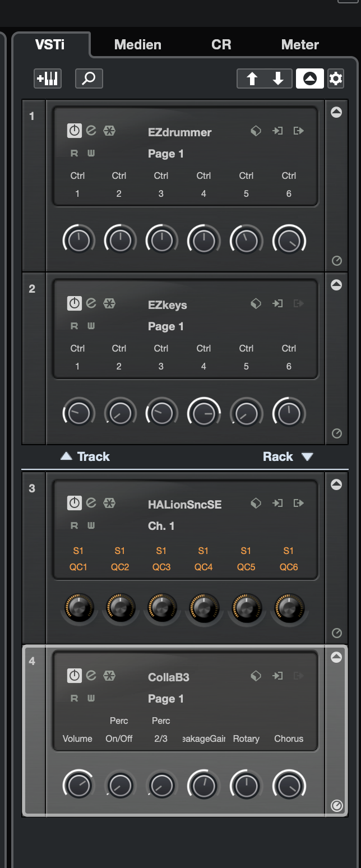
Task: Click the Add Track Instrument button
Action: coord(48,79)
